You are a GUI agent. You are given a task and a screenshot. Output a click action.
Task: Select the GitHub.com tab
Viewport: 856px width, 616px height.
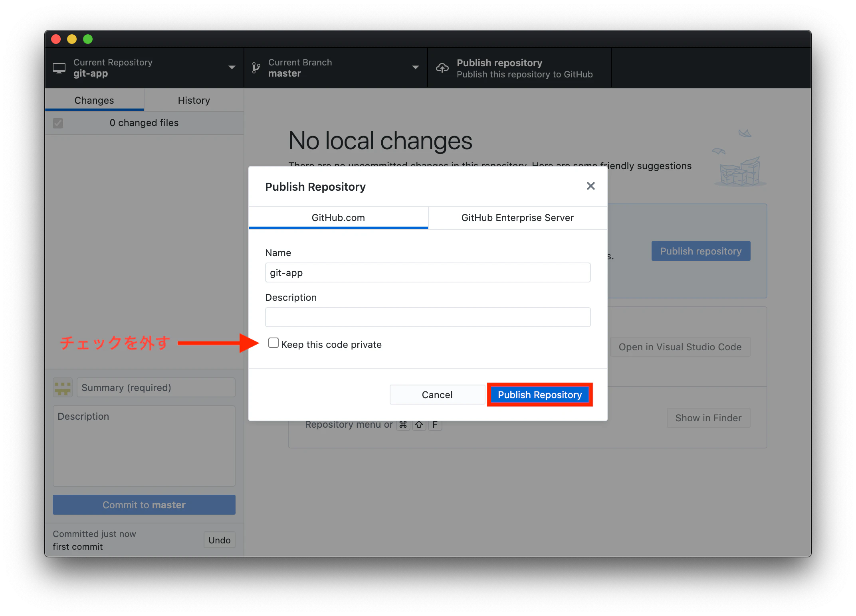click(338, 218)
